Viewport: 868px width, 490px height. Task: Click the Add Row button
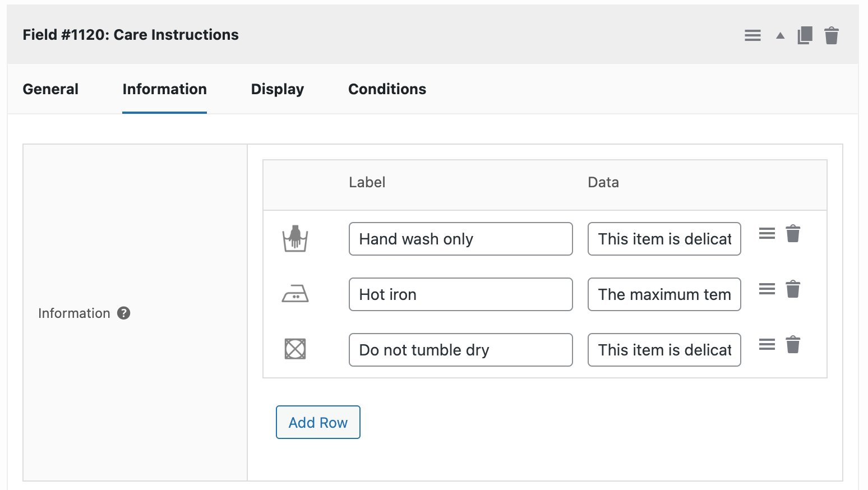318,422
